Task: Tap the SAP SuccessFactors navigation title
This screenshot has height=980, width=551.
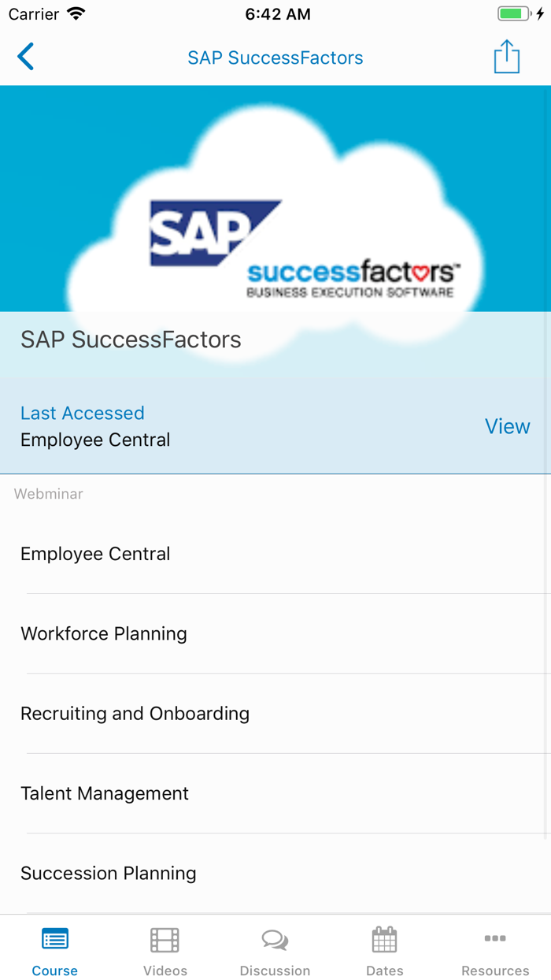Action: 275,58
